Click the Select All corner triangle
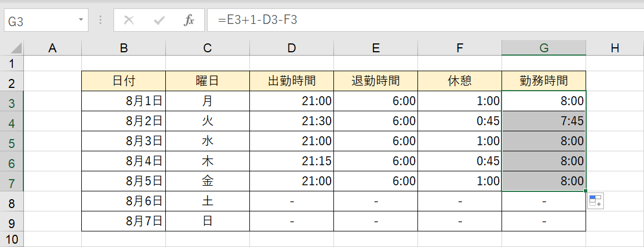 (16, 48)
